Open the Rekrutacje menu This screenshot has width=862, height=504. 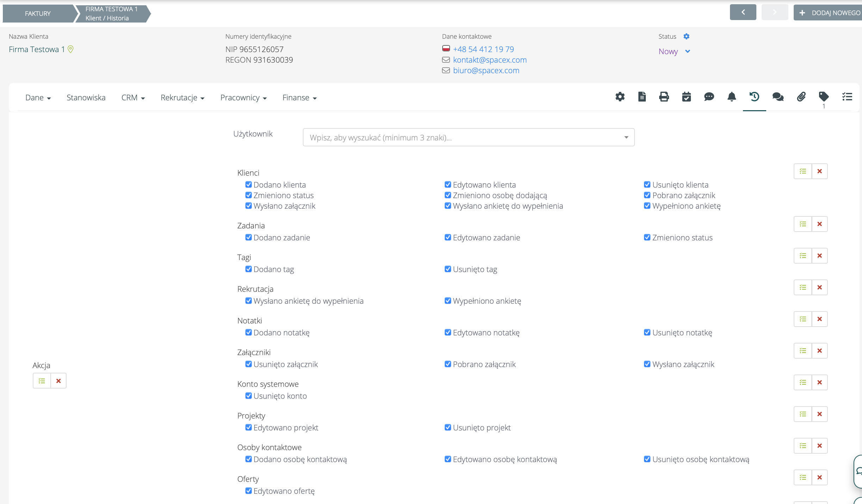(x=182, y=98)
